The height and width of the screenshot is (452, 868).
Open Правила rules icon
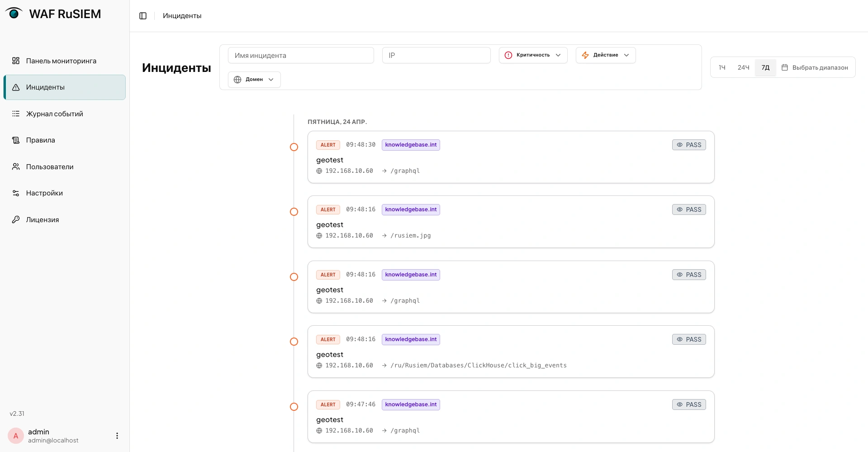click(16, 140)
